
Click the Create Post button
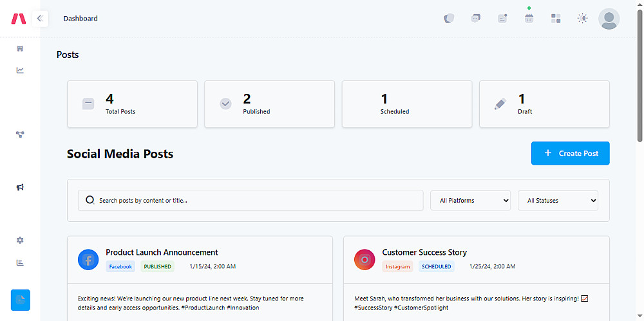coord(570,153)
